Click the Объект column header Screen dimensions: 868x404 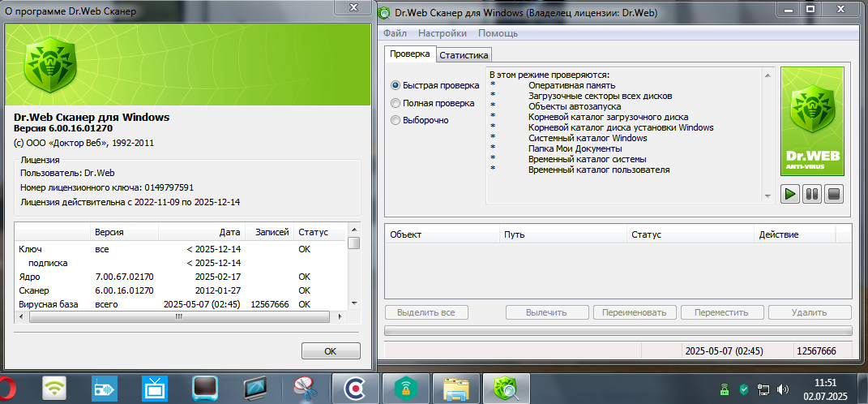442,234
